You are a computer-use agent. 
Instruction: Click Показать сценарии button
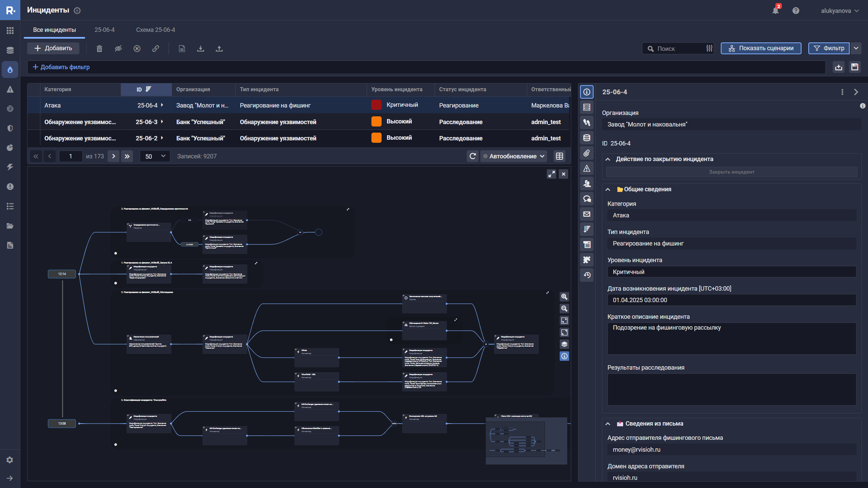pos(761,48)
